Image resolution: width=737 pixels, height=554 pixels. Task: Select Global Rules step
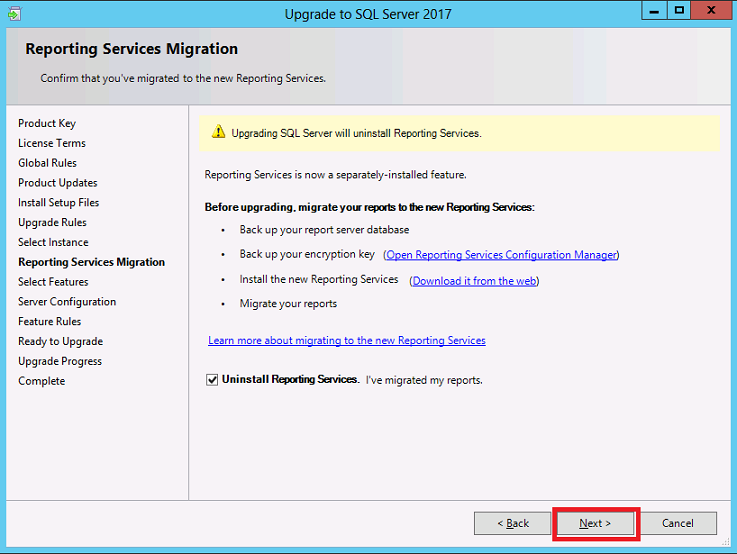[47, 163]
